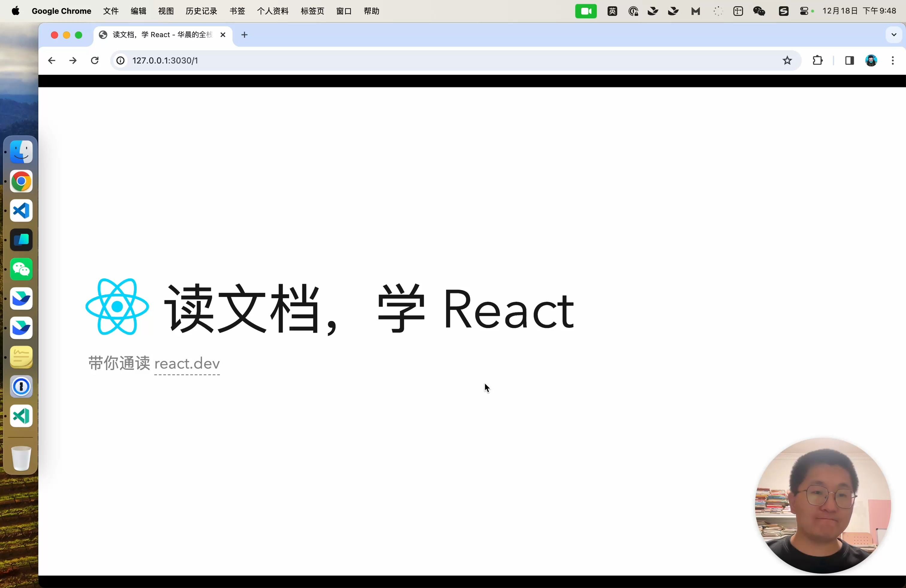The width and height of the screenshot is (906, 588).
Task: Open Google Chrome from the dock
Action: [x=21, y=181]
